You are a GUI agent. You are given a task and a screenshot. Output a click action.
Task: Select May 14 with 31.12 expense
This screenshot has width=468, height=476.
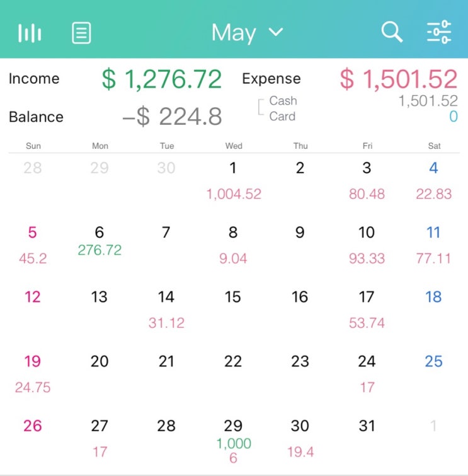click(x=166, y=310)
